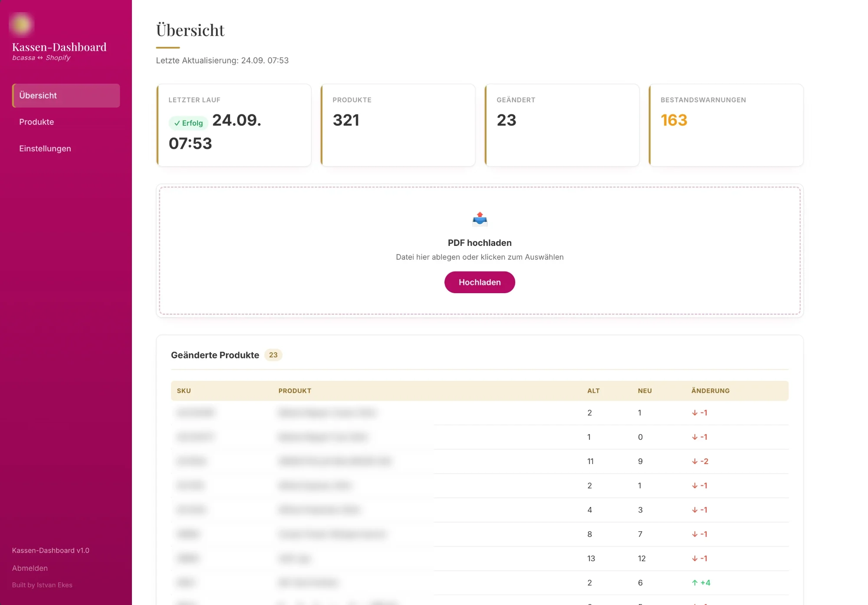Screen dimensions: 868x605
Task: Click the SKU column header
Action: (x=184, y=391)
